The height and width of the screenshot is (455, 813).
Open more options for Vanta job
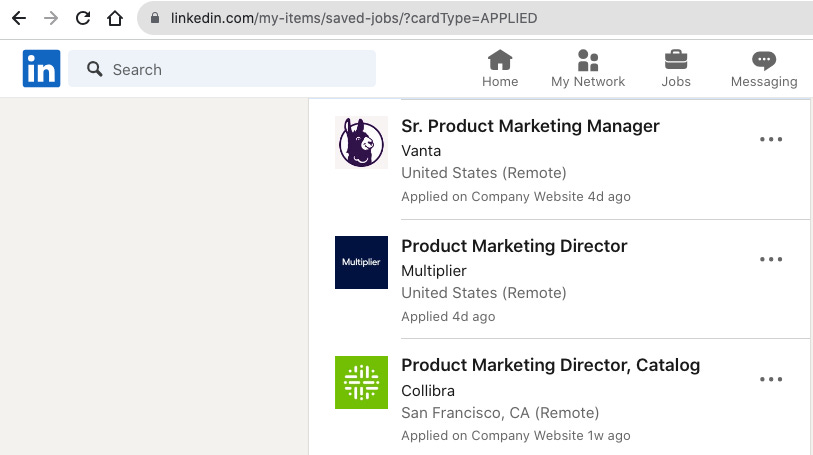click(x=771, y=140)
